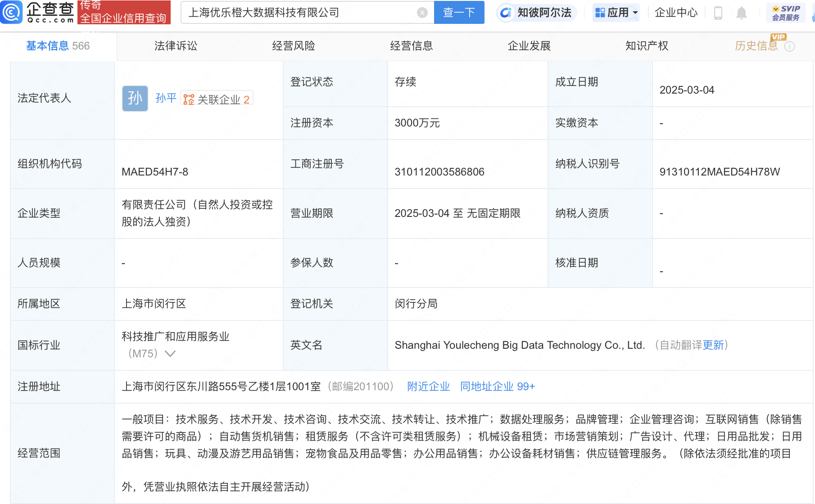Click the 核准日期 label cell
The width and height of the screenshot is (815, 504).
(600, 263)
